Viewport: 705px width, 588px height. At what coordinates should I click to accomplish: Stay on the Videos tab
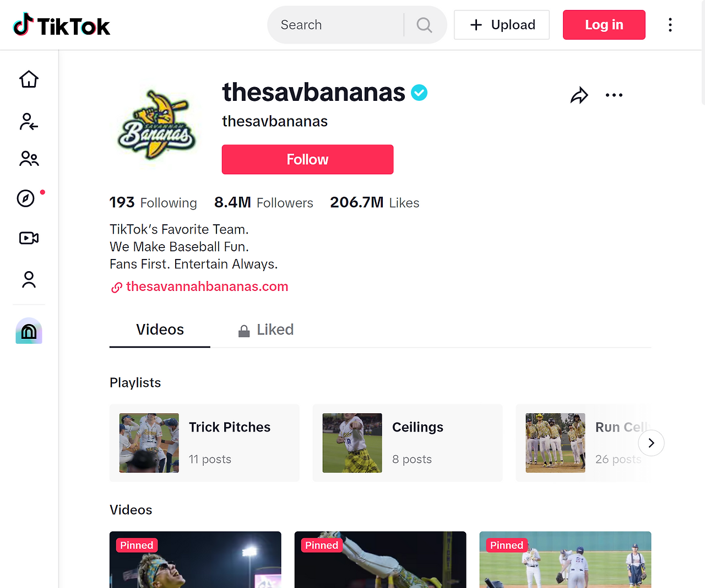(160, 329)
